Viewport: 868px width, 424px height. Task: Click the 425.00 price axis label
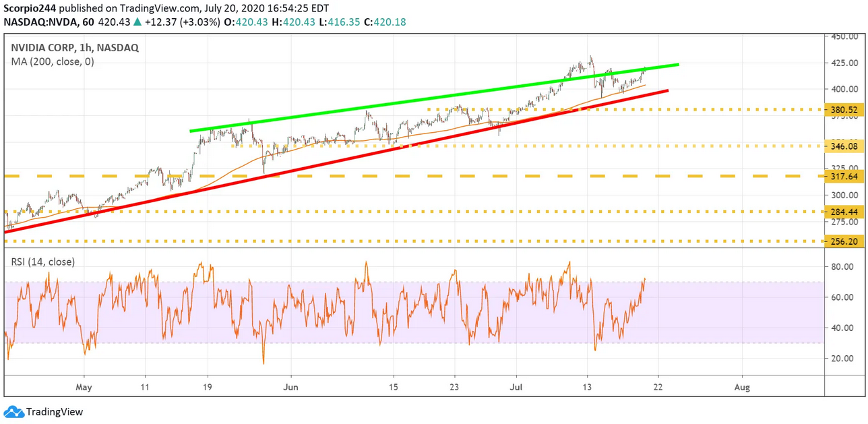pos(844,63)
